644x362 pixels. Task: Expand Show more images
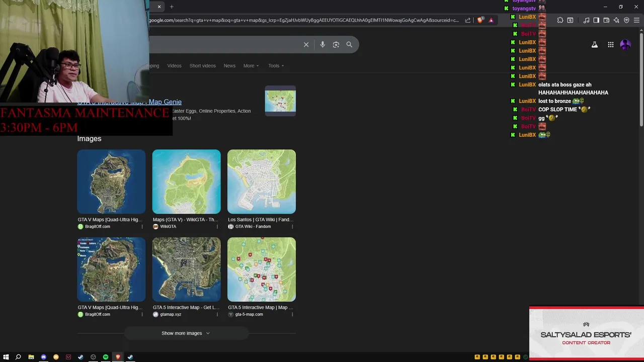click(186, 333)
